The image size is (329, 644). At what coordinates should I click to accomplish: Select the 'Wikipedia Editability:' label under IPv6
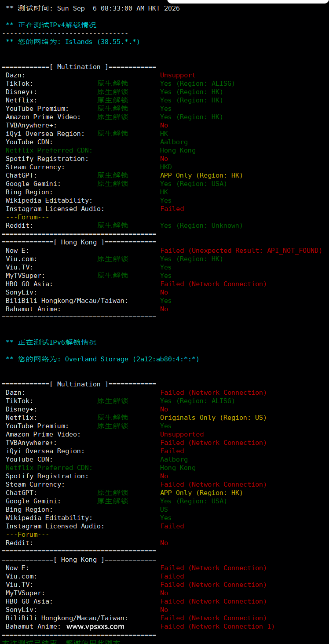(x=49, y=518)
